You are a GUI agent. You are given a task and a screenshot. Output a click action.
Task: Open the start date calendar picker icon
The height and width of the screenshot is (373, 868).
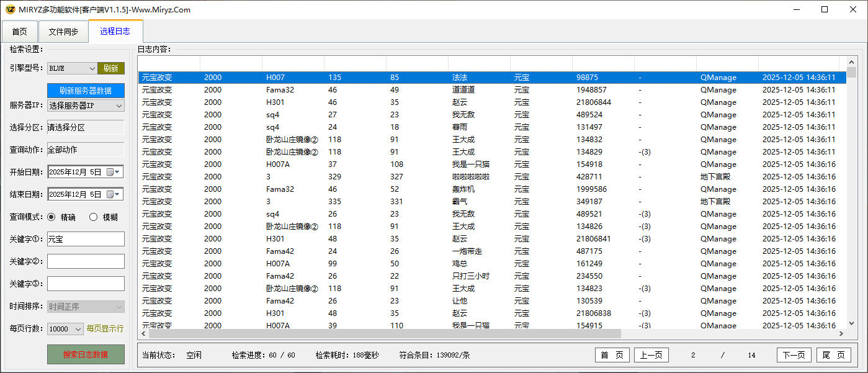pos(113,172)
